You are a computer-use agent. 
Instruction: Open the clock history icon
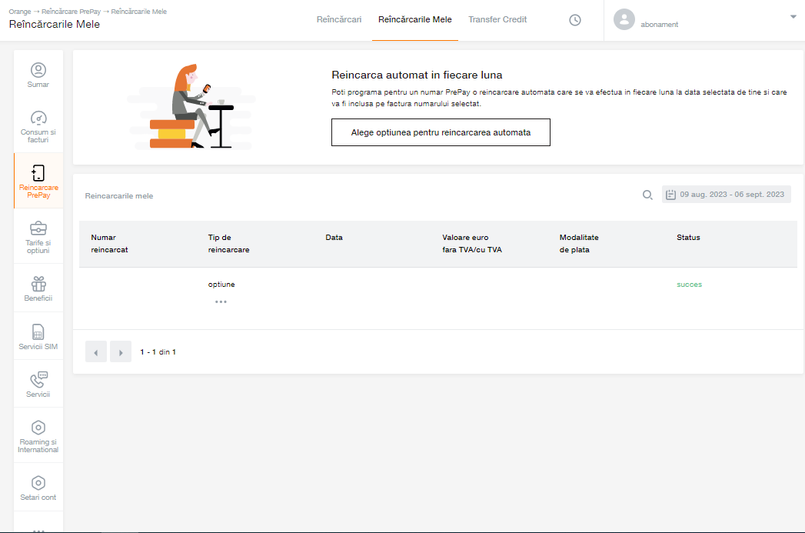(575, 20)
